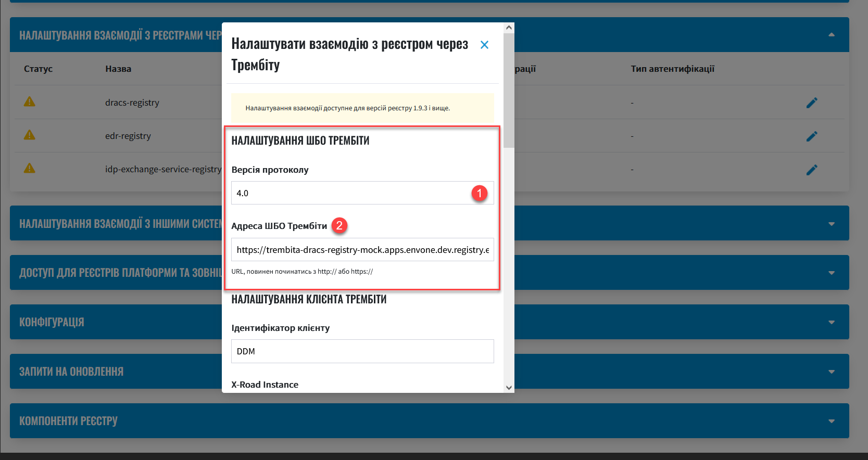The image size is (868, 460).
Task: Click the 'Конфігурація' section title
Action: 52,322
